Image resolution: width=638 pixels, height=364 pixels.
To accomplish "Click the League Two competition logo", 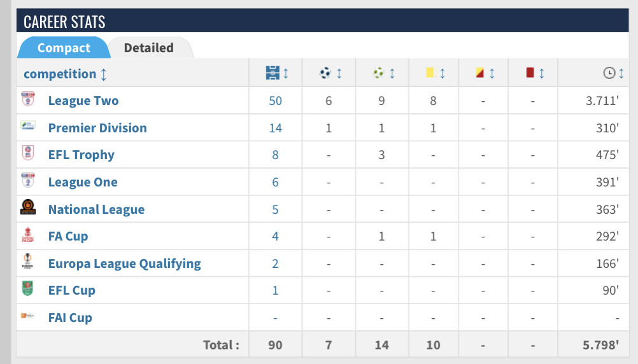I will pyautogui.click(x=28, y=99).
